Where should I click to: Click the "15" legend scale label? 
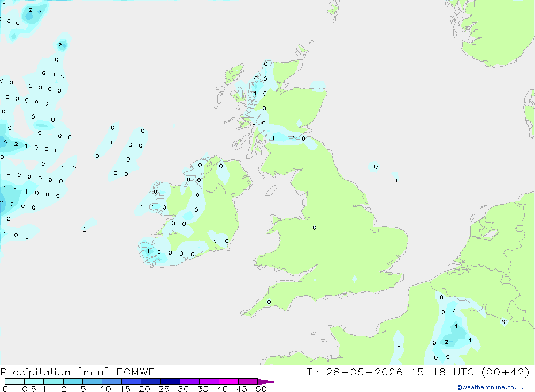125,389
